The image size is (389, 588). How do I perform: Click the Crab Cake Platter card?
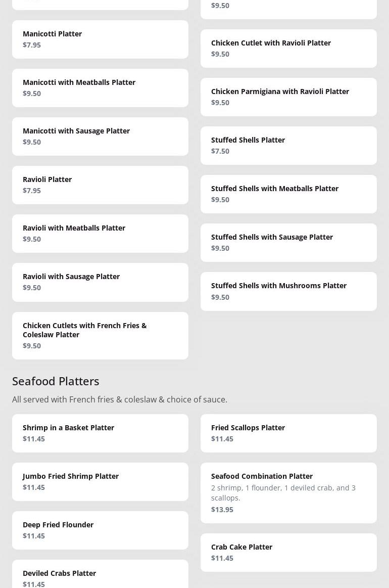tap(288, 553)
